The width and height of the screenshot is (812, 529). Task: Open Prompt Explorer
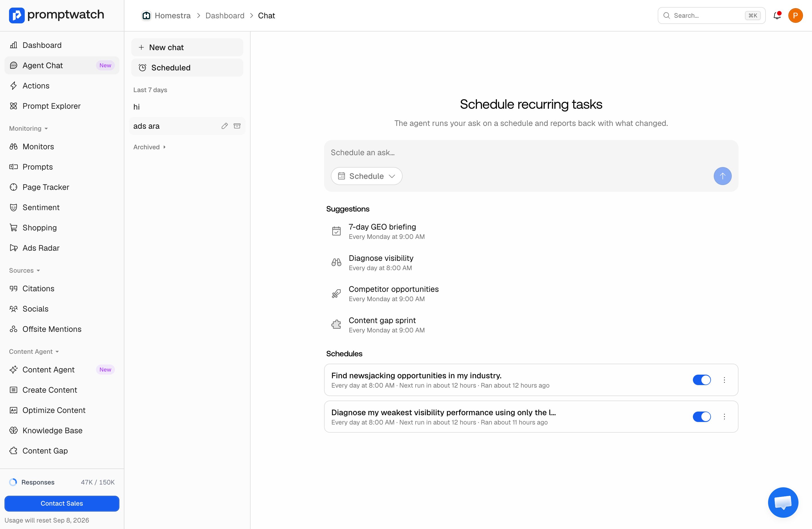pos(62,106)
